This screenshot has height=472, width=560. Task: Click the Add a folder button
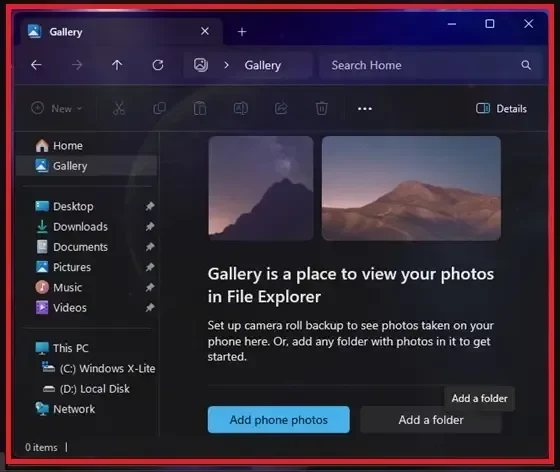(x=431, y=420)
